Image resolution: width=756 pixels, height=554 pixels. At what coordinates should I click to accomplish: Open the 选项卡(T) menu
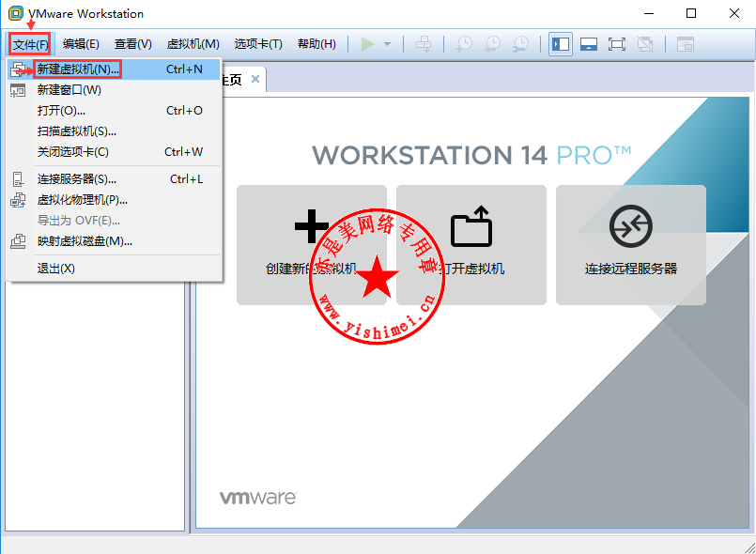point(258,44)
